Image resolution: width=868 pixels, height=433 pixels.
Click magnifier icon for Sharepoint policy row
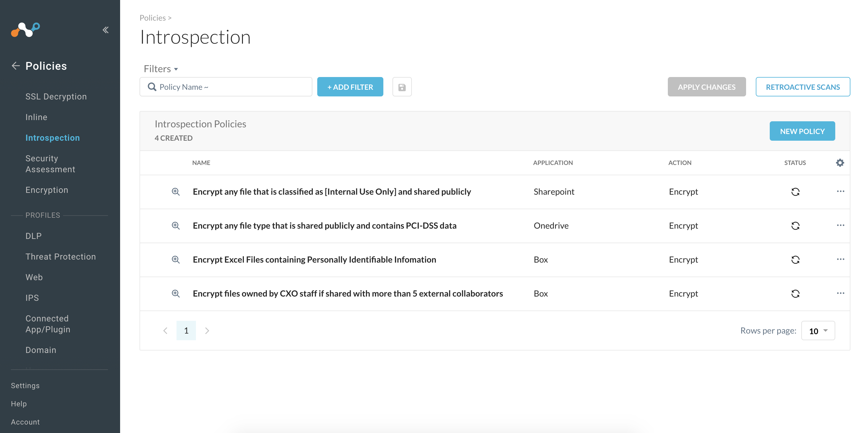click(x=176, y=192)
